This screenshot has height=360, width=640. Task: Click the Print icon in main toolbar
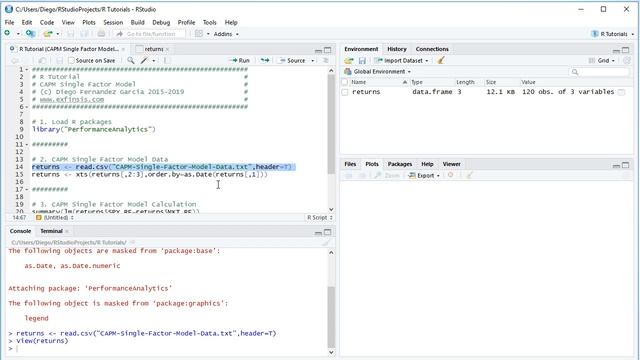[x=101, y=34]
